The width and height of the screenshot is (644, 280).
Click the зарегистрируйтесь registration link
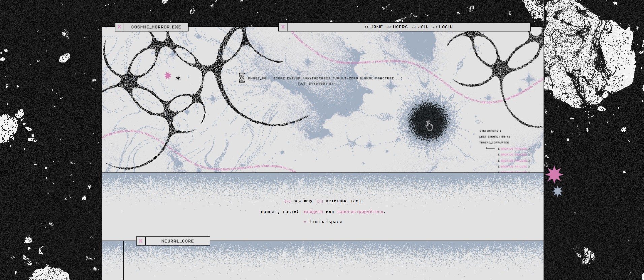[360, 212]
